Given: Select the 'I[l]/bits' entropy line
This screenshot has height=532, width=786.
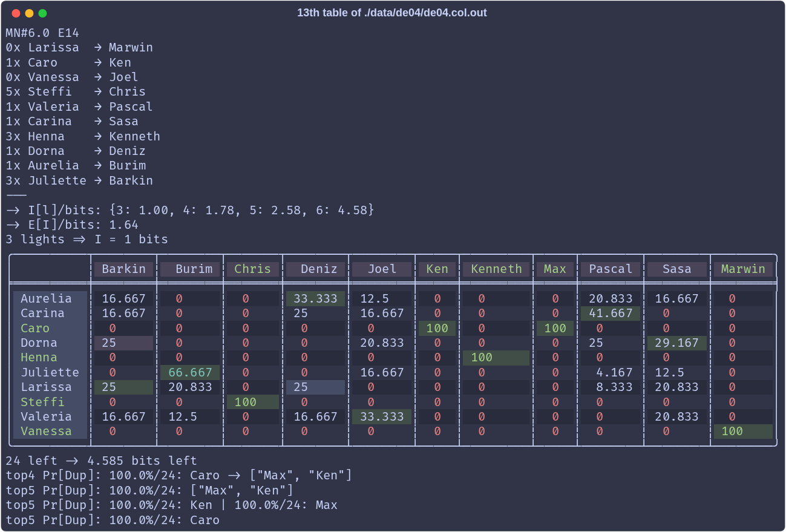Looking at the screenshot, I should [190, 210].
